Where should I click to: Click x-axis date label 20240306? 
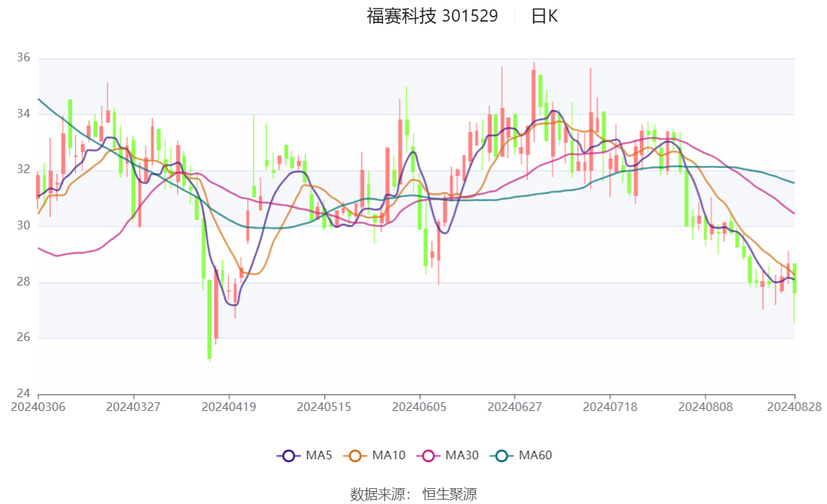click(38, 407)
